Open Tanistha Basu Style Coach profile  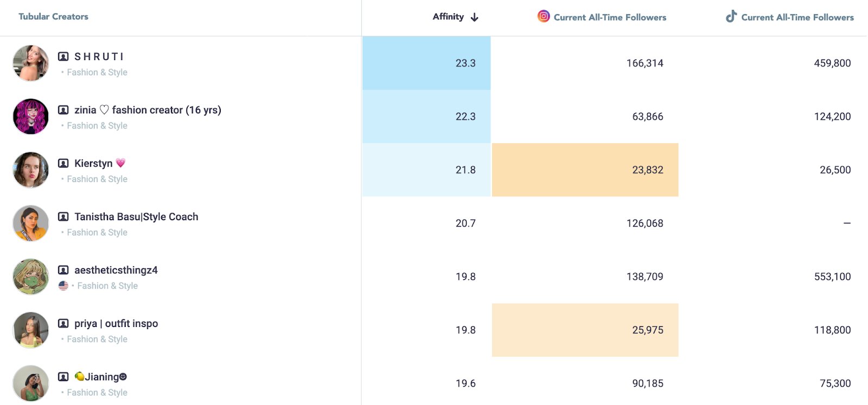(x=136, y=217)
